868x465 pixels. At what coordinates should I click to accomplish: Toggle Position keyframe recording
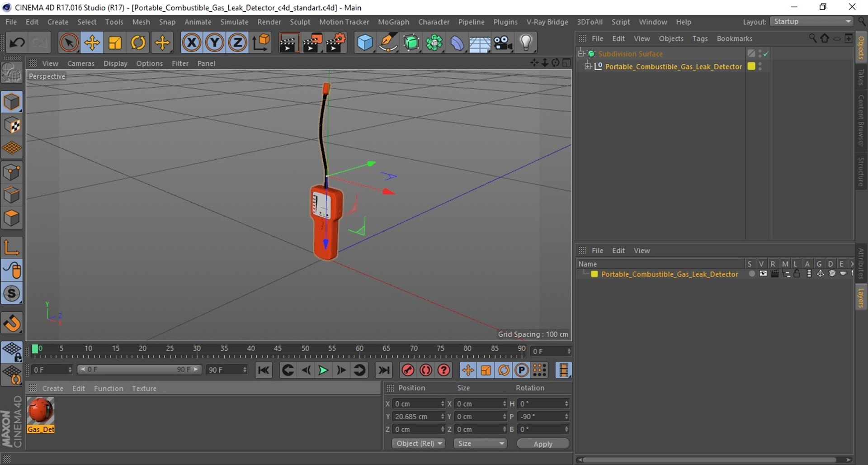(x=468, y=370)
